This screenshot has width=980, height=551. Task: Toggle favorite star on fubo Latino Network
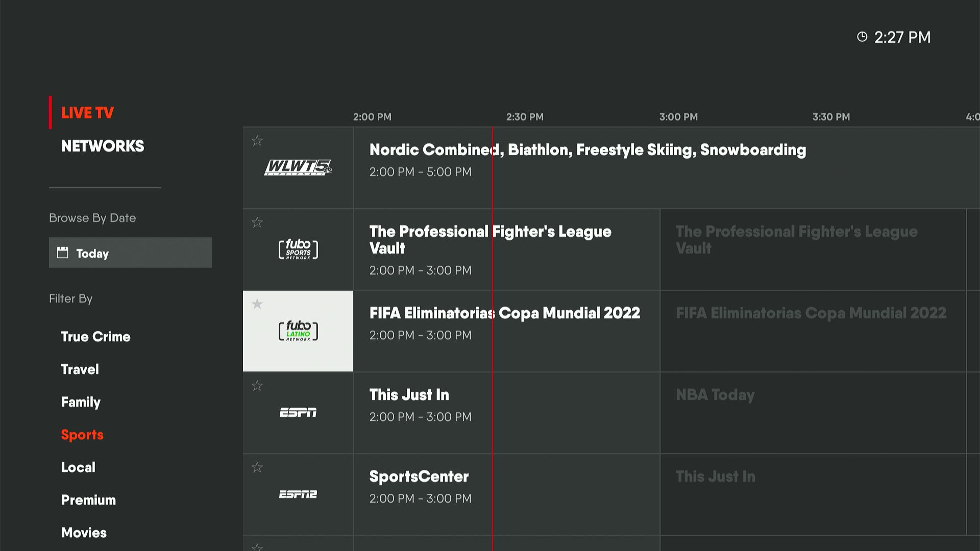pyautogui.click(x=257, y=304)
